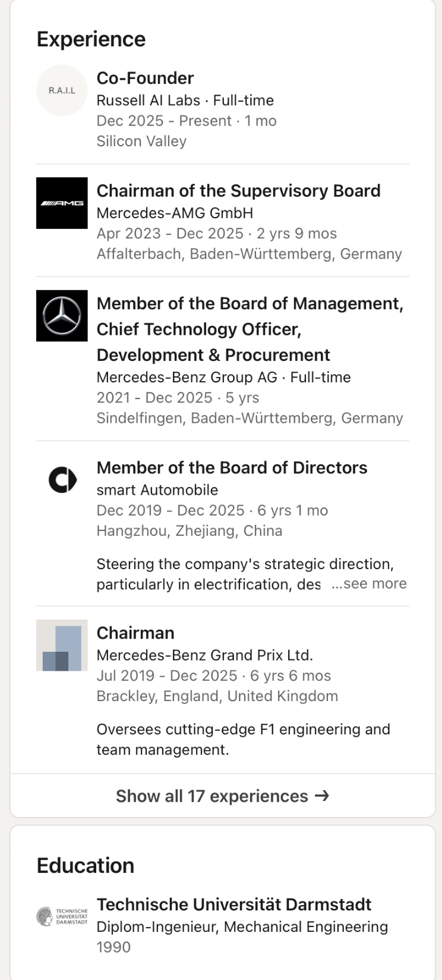The image size is (442, 980).
Task: Open the Chief Technology Officer role title
Action: [199, 329]
